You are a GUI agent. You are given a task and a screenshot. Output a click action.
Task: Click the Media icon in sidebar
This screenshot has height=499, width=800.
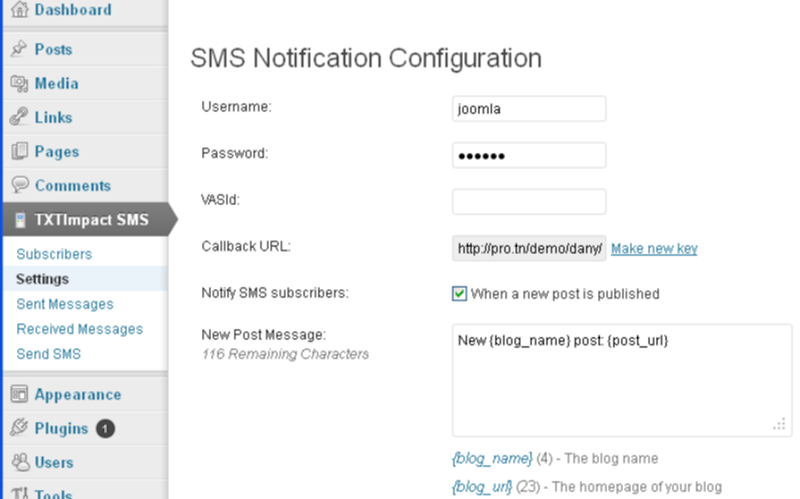[19, 83]
